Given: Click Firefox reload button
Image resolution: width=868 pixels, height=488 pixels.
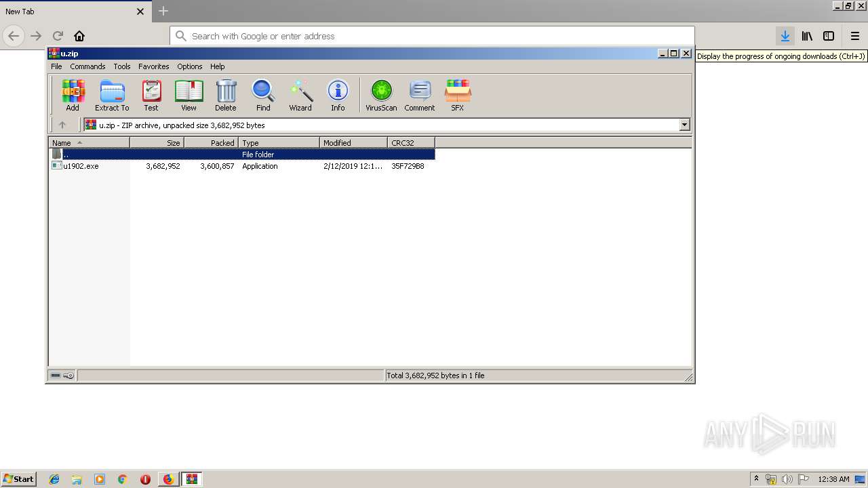Looking at the screenshot, I should click(58, 36).
